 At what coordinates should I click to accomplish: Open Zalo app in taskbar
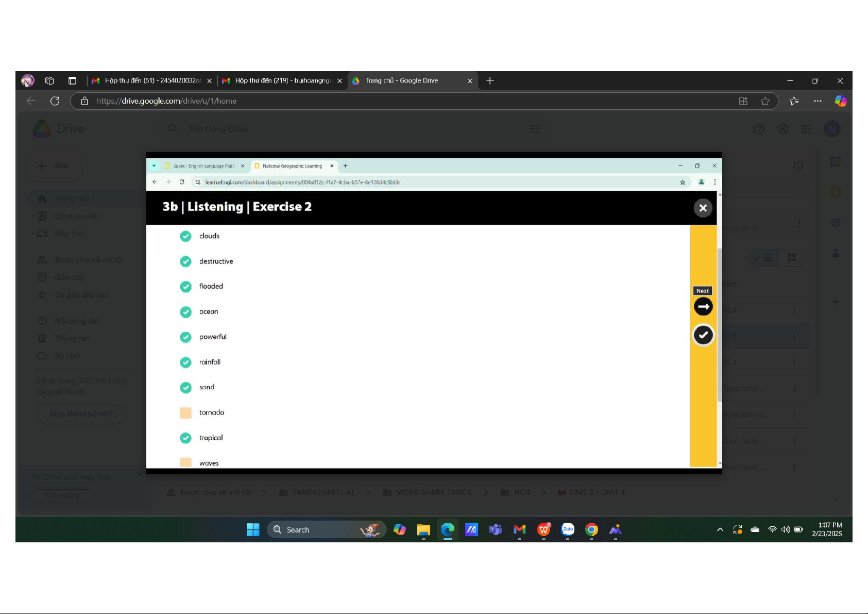(568, 529)
